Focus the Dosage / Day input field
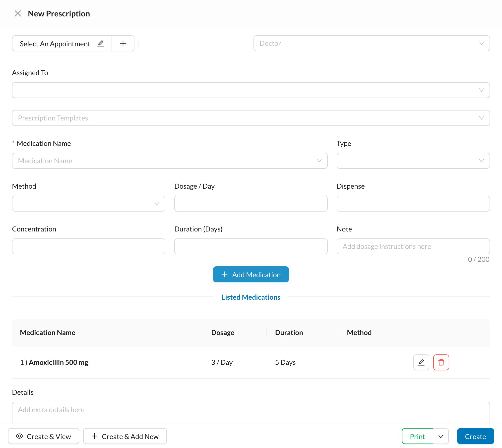 [251, 204]
